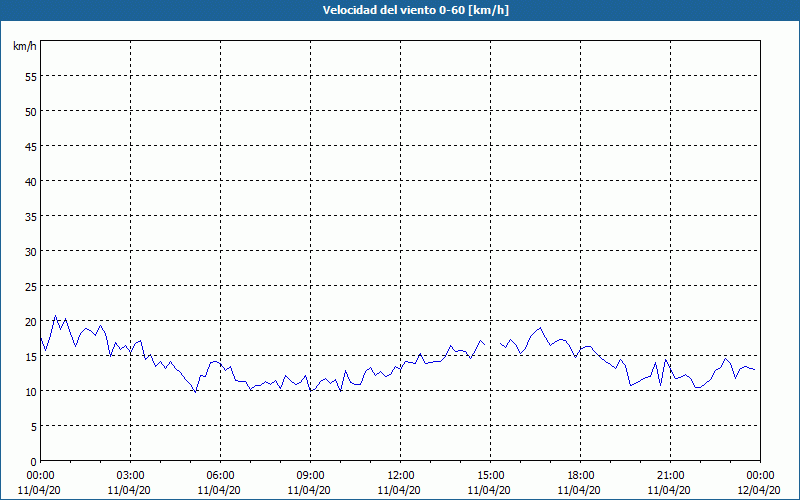Click the "15:00" time axis label
800x500 pixels.
coord(490,476)
